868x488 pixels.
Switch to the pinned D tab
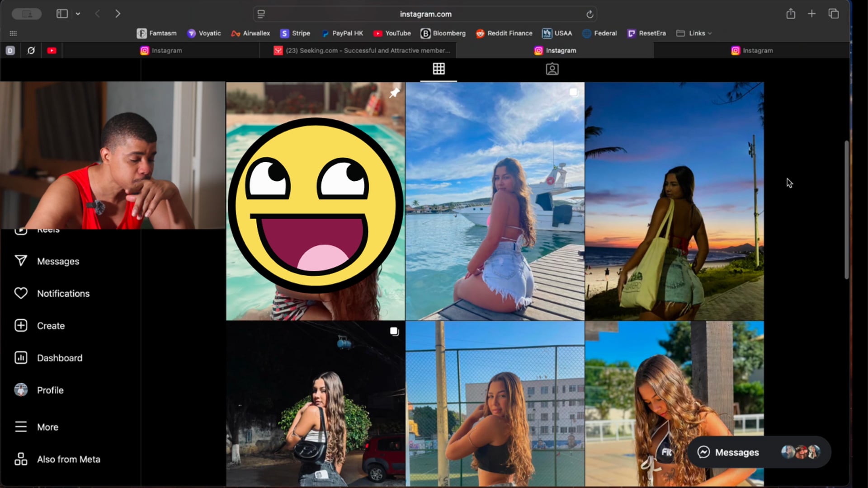tap(10, 50)
